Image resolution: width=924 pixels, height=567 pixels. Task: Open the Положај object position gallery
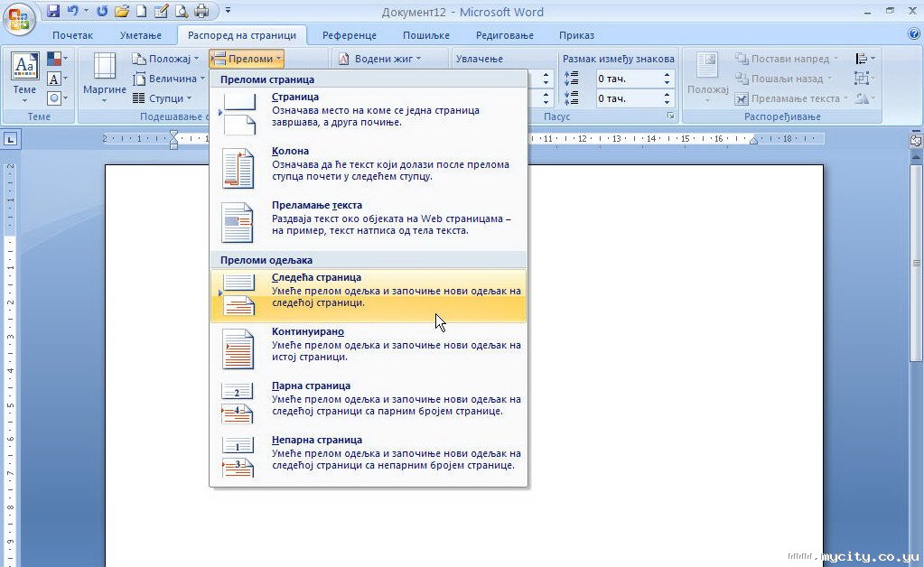click(x=708, y=79)
